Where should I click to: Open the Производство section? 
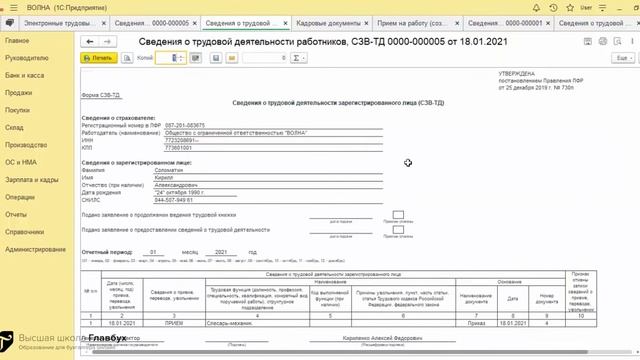tap(26, 145)
